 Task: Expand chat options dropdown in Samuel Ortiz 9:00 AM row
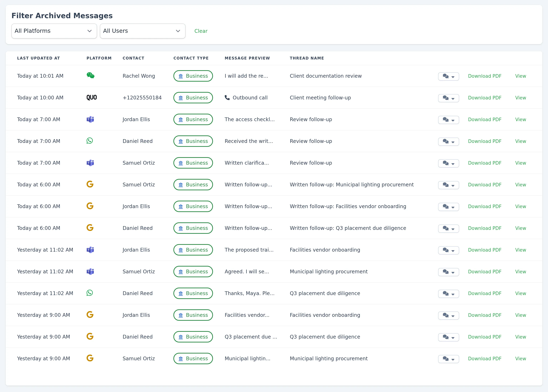tap(448, 359)
